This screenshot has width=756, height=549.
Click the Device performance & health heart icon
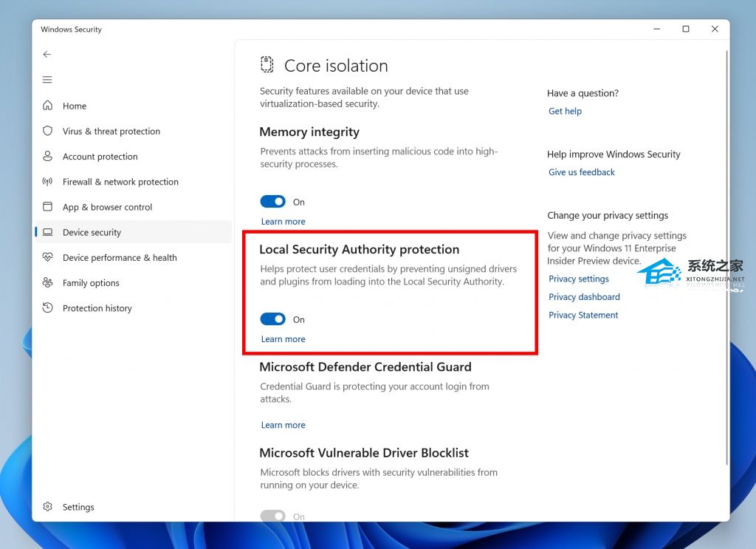coord(48,258)
